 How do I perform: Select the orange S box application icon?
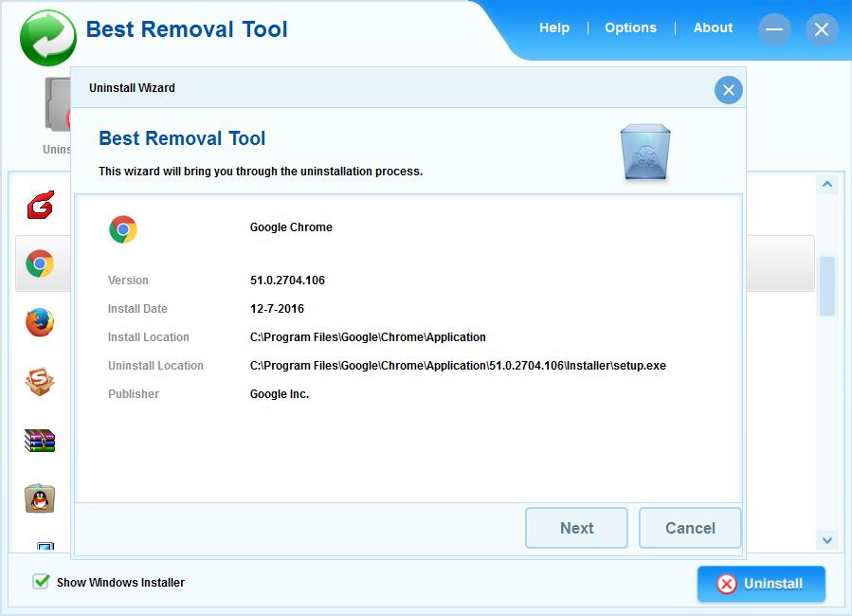pyautogui.click(x=40, y=381)
